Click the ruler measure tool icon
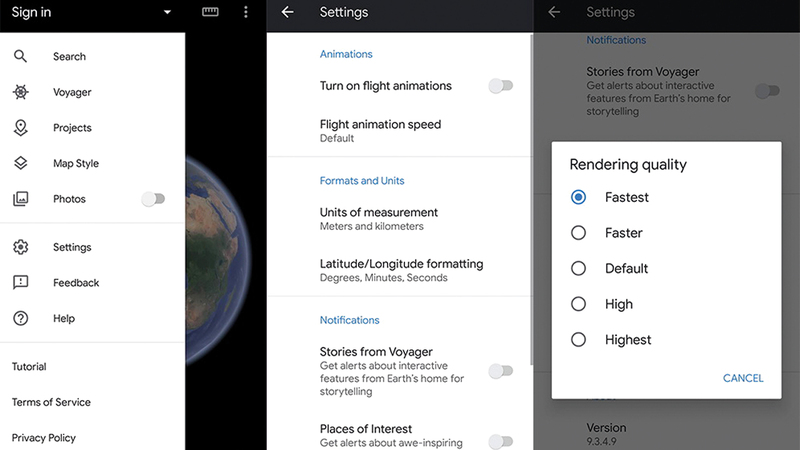The width and height of the screenshot is (800, 450). pos(210,12)
